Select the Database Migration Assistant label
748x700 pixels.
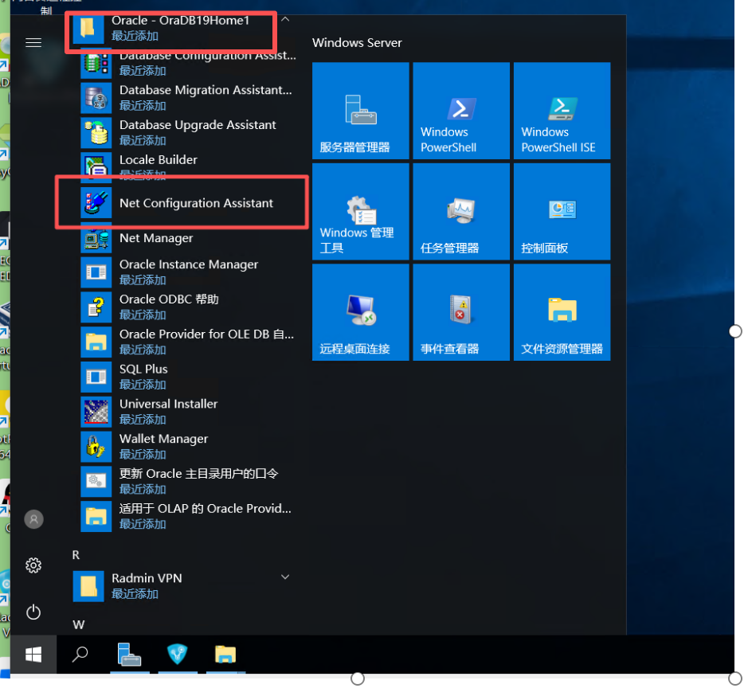pos(206,90)
